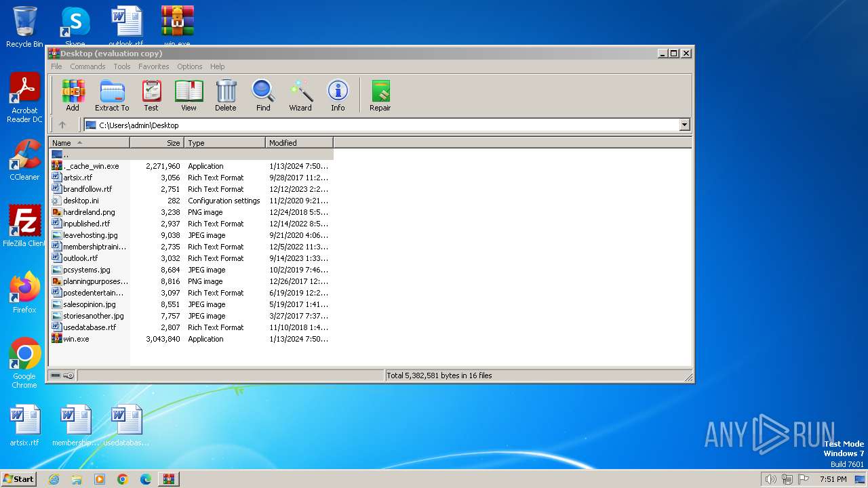Select the artsix.rtf desktop file icon

pyautogui.click(x=24, y=426)
